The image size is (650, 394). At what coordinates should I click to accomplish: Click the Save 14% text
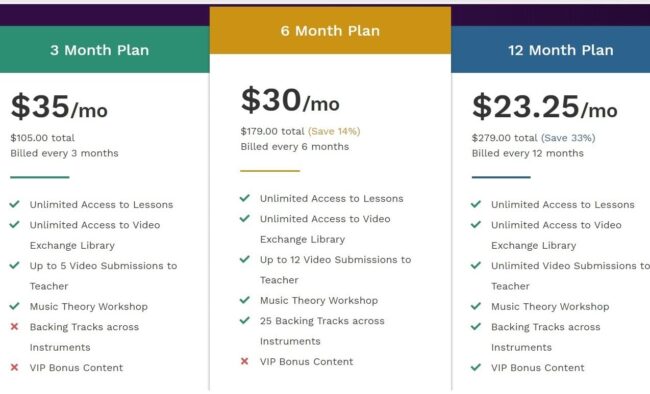coord(334,131)
